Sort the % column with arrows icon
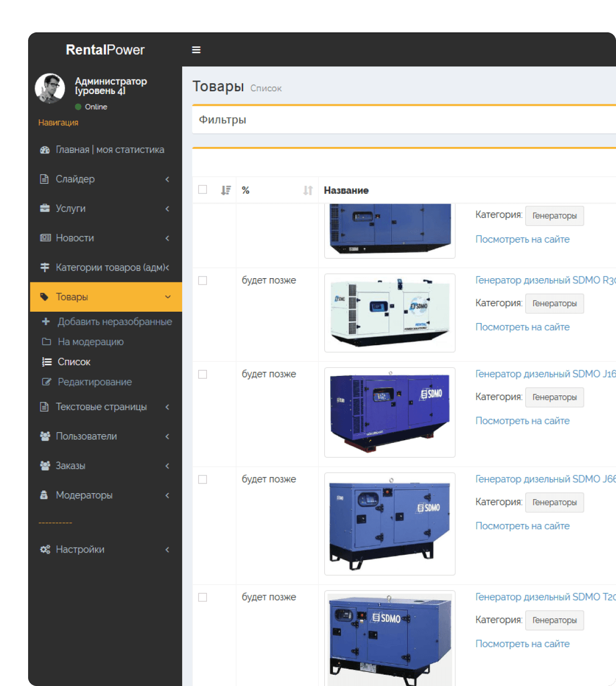 308,190
